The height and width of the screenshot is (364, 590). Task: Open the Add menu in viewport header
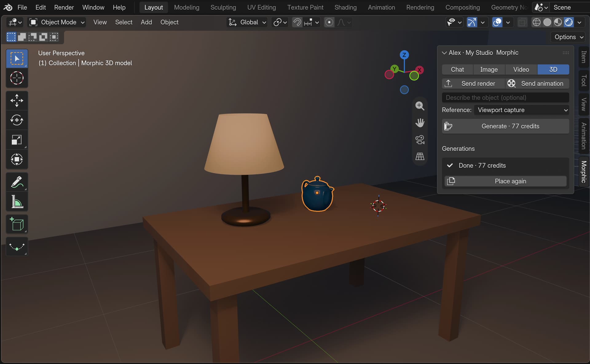tap(146, 22)
